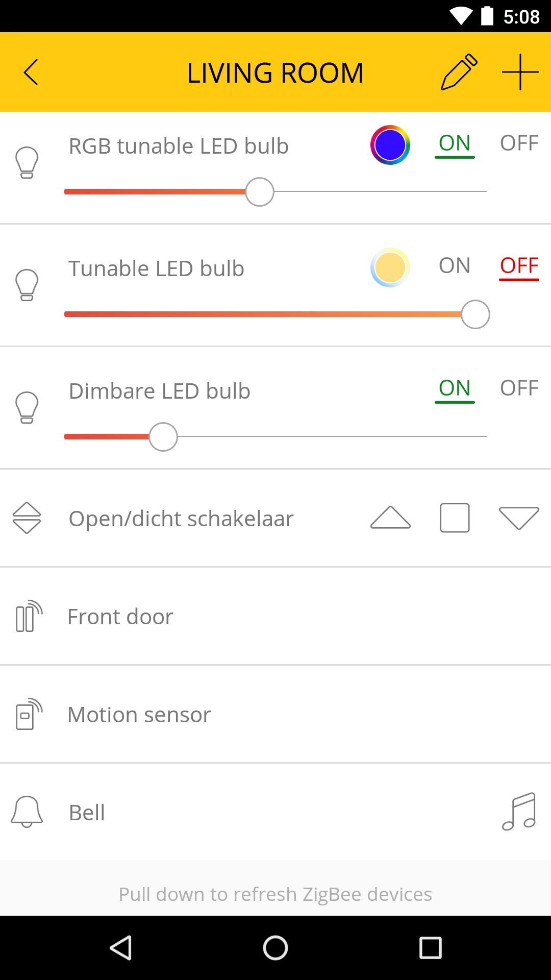Open the Tunable bulb warm color picker
The width and height of the screenshot is (551, 980).
pos(390,267)
